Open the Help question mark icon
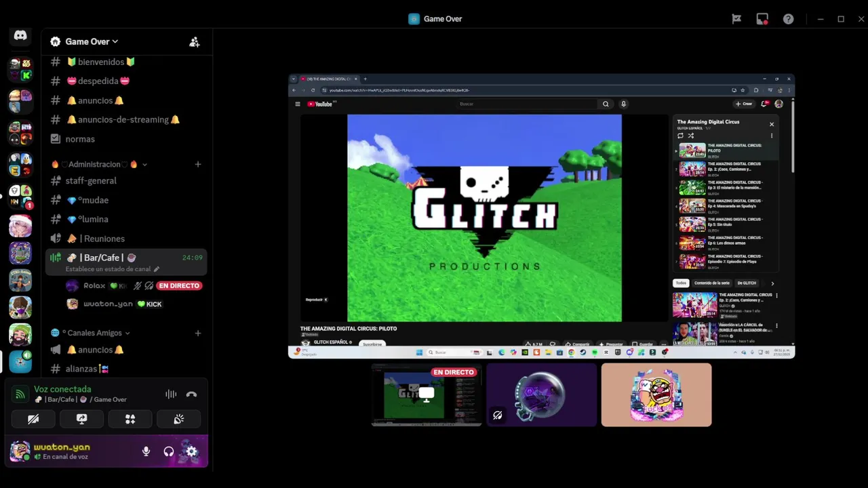Viewport: 868px width, 488px height. (x=788, y=19)
